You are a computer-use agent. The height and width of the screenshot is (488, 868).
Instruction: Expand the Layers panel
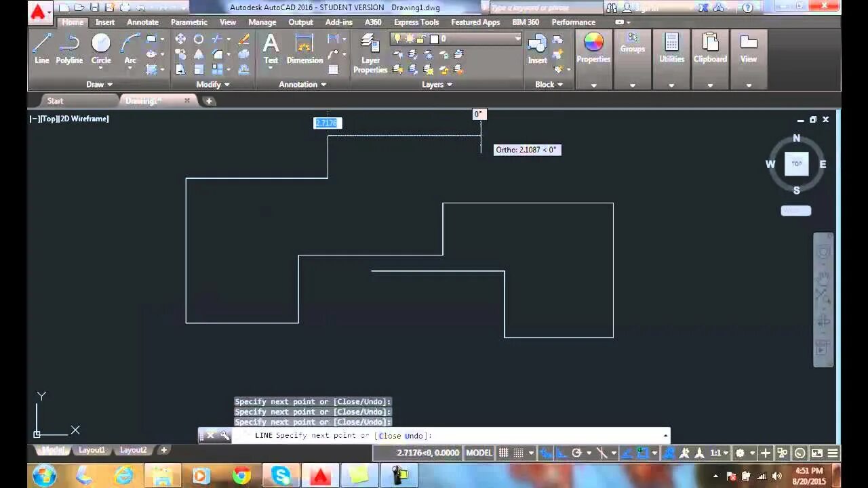437,85
